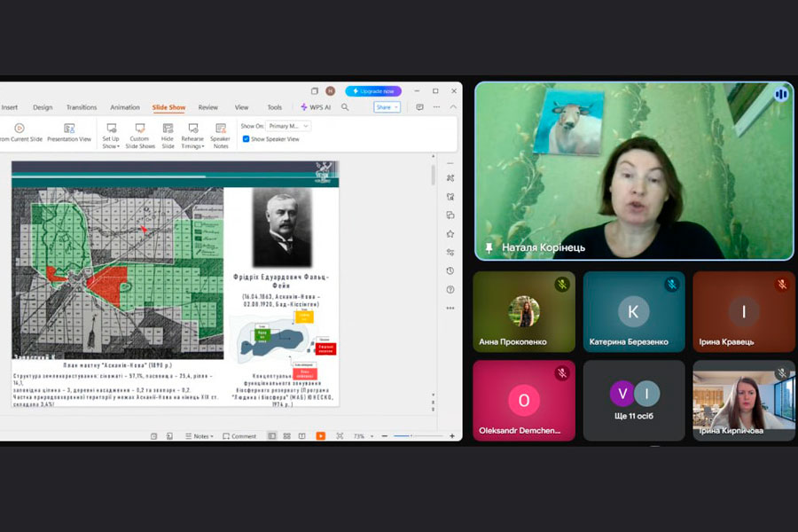Open the View ribbon tab
Screen dimensions: 798x532
pyautogui.click(x=242, y=107)
